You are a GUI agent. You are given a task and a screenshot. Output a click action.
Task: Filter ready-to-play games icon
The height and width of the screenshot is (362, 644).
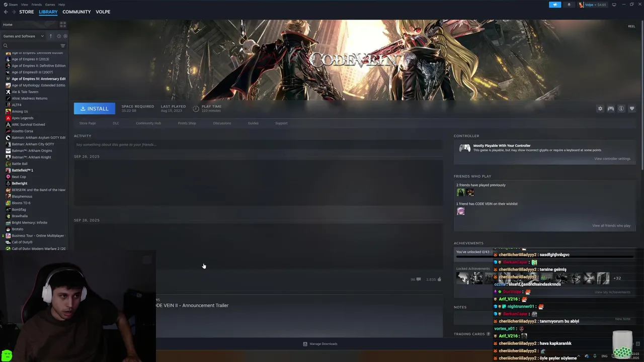[65, 36]
